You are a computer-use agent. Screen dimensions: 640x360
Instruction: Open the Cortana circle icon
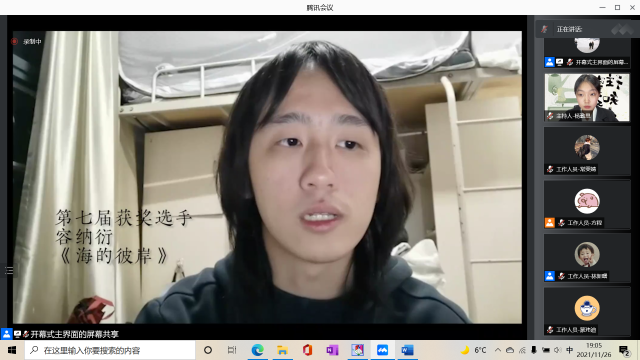tap(208, 350)
